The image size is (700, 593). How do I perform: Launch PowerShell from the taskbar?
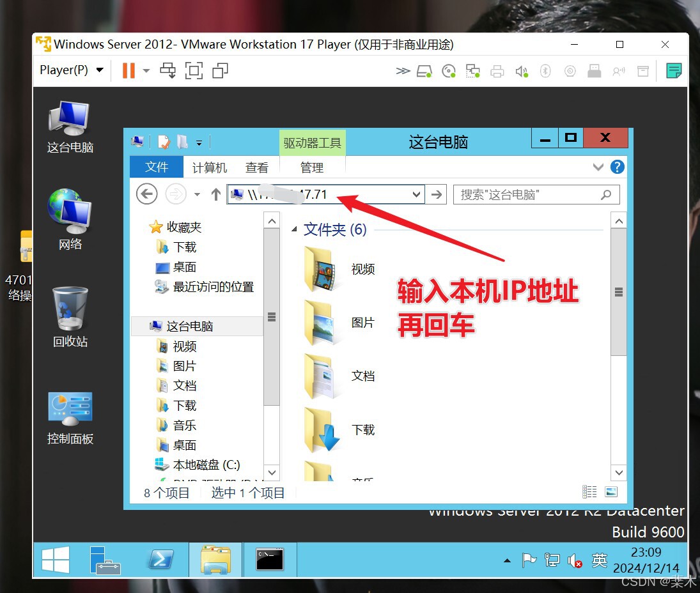point(160,560)
